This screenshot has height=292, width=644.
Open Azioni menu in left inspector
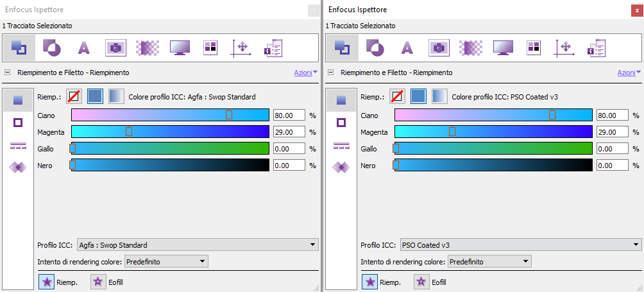(x=306, y=73)
